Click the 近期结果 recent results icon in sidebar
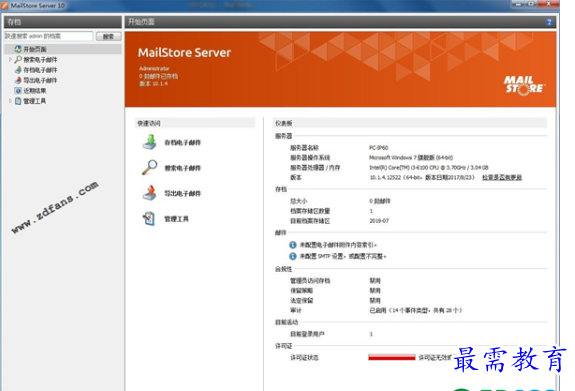 coord(18,90)
